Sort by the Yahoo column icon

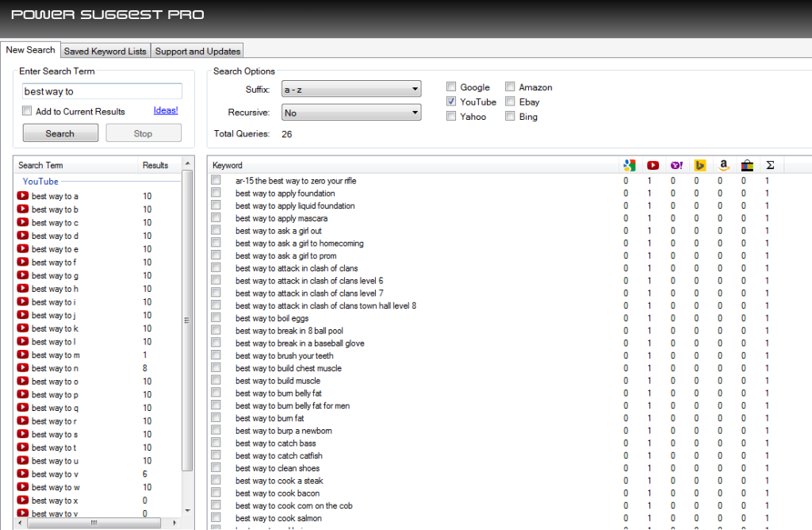[676, 165]
